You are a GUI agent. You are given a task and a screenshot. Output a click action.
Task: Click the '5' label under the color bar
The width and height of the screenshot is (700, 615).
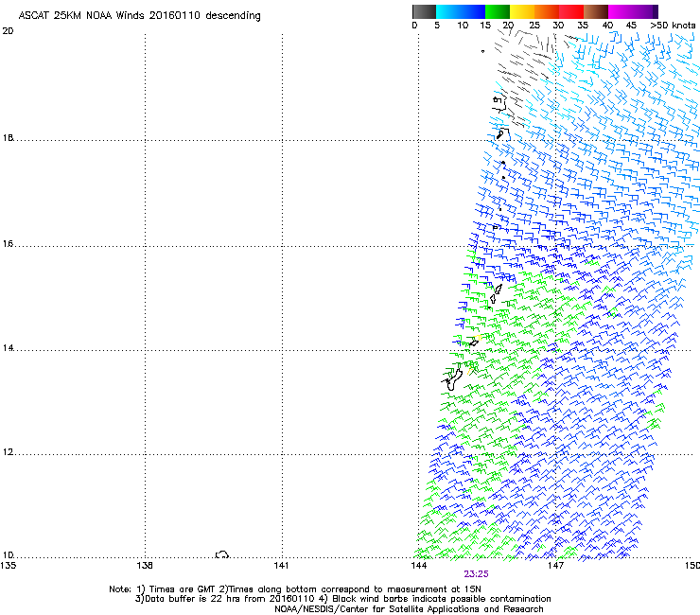click(x=437, y=25)
